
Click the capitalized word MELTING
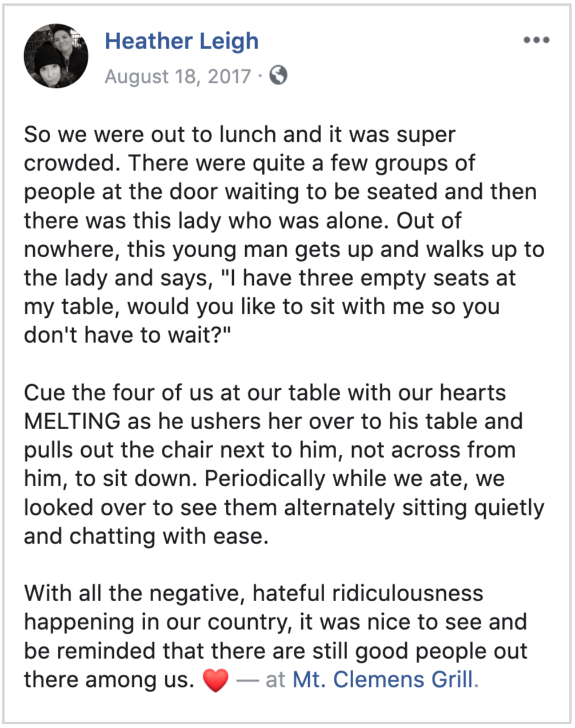[x=72, y=422]
